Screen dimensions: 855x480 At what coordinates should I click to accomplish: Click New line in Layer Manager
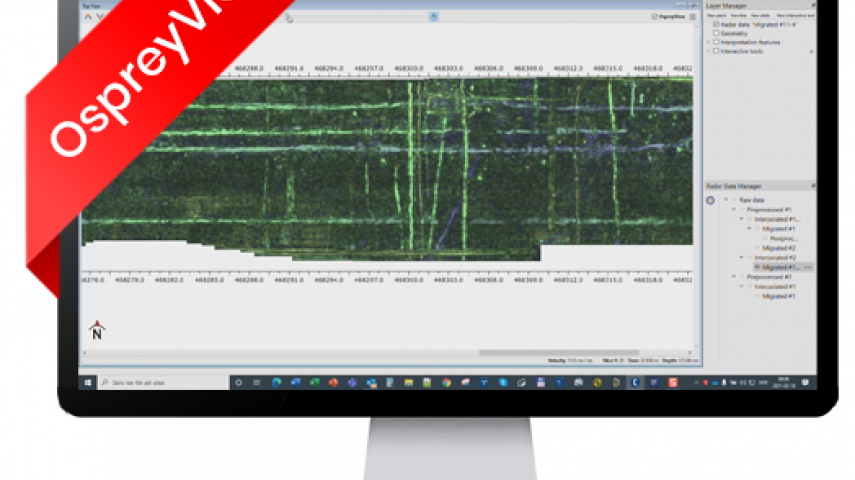(738, 15)
